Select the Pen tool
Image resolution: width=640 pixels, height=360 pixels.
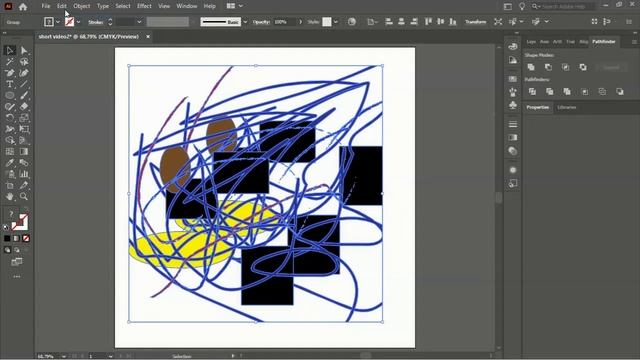tap(9, 73)
